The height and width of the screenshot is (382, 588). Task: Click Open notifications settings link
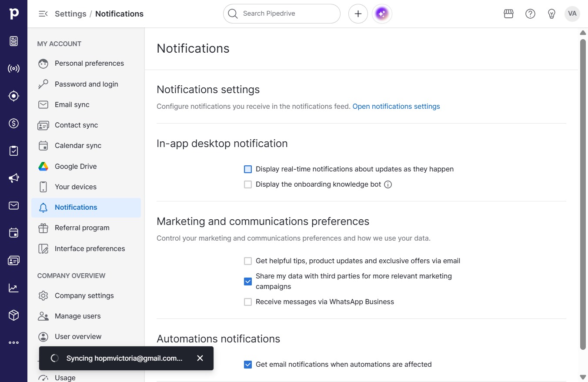(396, 107)
